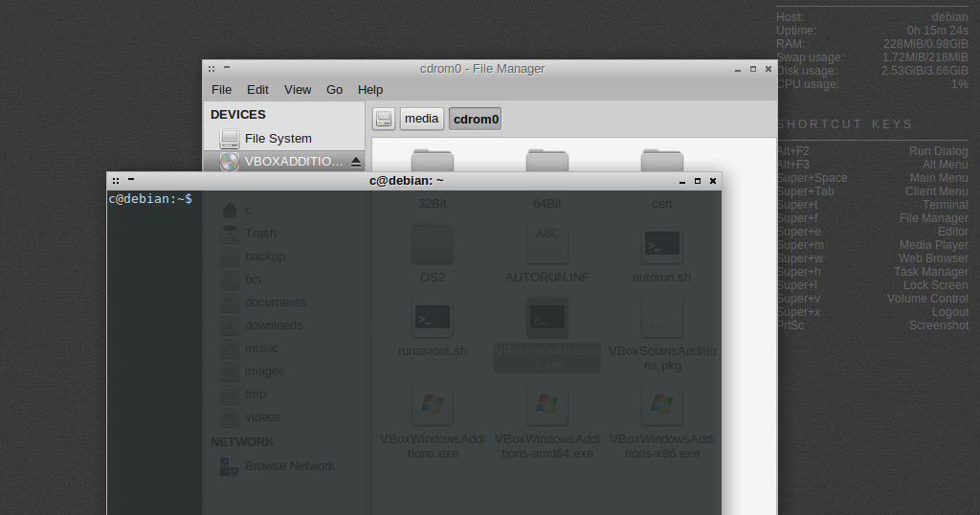Select the AUTORUN.INF text file icon

[x=547, y=244]
